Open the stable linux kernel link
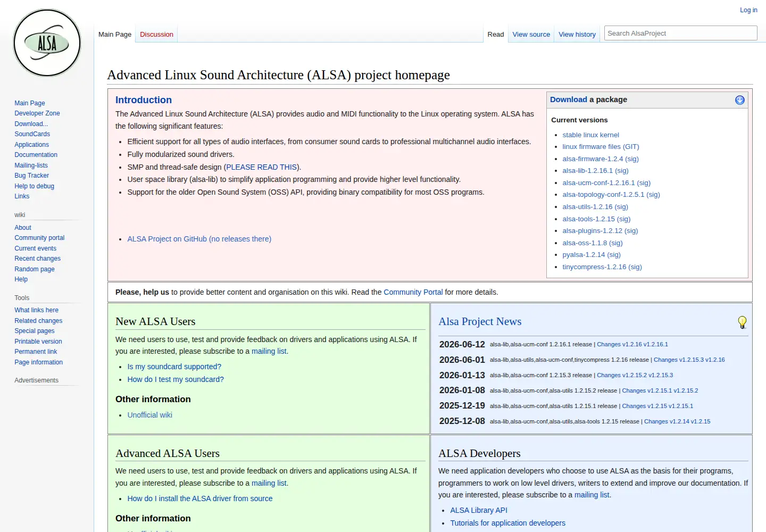The height and width of the screenshot is (532, 766). click(590, 135)
